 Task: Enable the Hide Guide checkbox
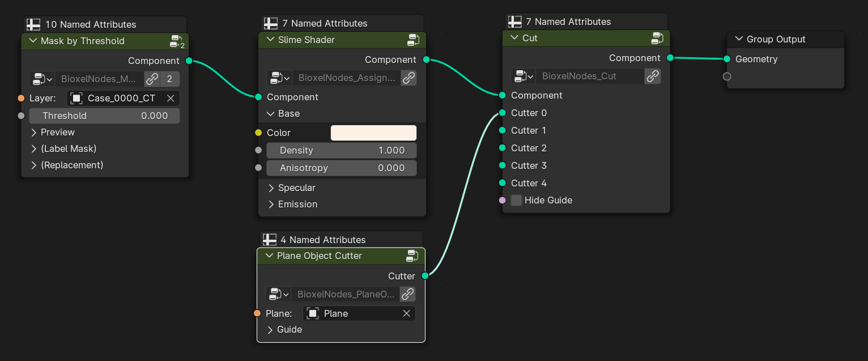pyautogui.click(x=516, y=200)
